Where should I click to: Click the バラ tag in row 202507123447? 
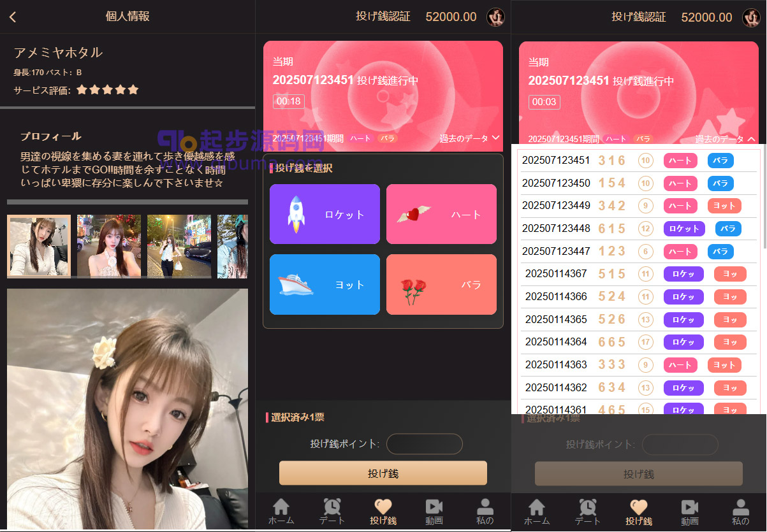click(720, 252)
